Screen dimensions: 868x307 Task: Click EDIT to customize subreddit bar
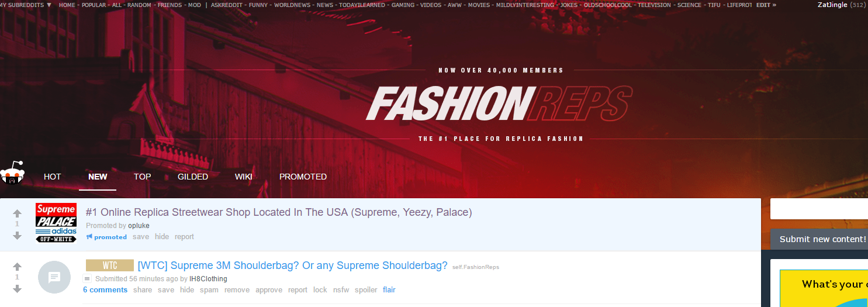(766, 5)
